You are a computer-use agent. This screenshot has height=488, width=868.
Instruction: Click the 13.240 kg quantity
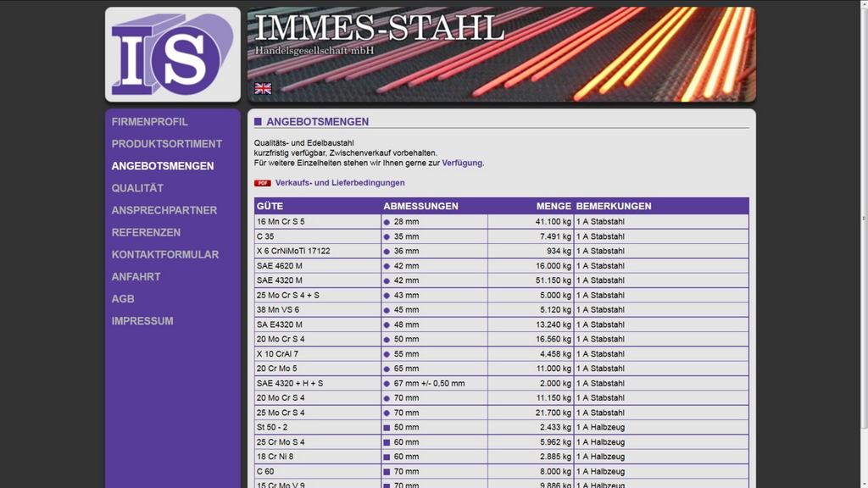(531, 324)
